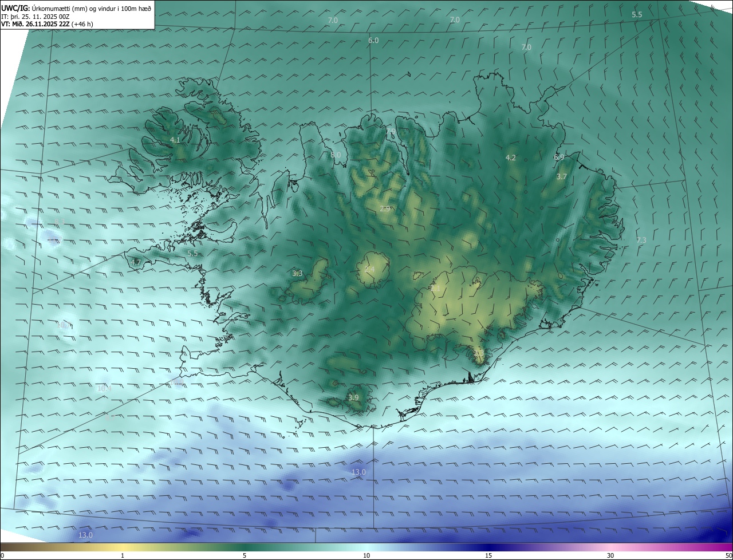733x560 pixels.
Task: Click the 6.0 value label on the map
Action: pos(373,41)
